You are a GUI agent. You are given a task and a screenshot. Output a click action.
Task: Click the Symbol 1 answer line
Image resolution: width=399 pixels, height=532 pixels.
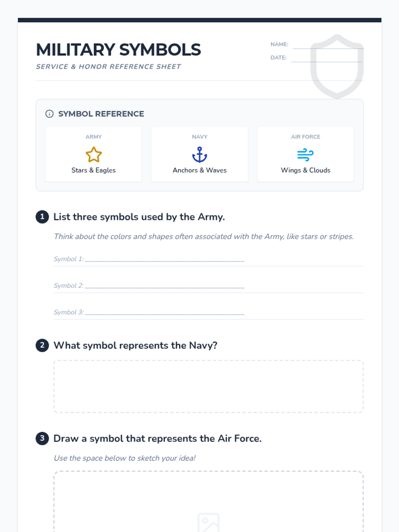coord(165,259)
